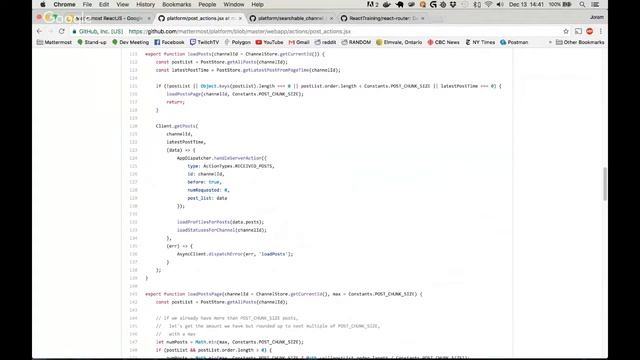Viewport: 640px width, 360px height.
Task: Click the cast screen icon in toolbar
Action: pyautogui.click(x=578, y=31)
